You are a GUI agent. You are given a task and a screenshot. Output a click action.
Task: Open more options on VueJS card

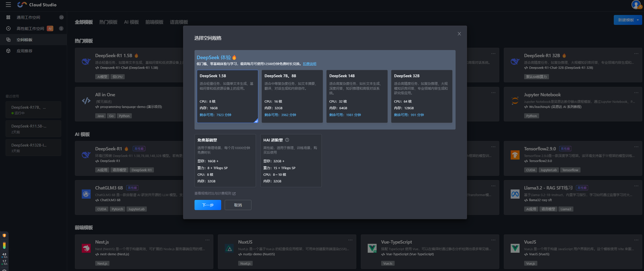pos(636,240)
